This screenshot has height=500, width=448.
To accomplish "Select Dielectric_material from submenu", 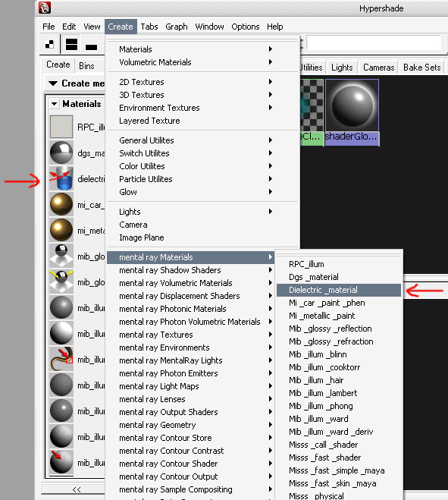I will click(338, 290).
